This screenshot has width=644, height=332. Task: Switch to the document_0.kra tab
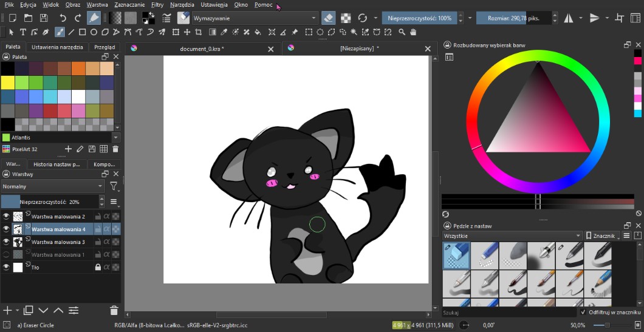(202, 49)
